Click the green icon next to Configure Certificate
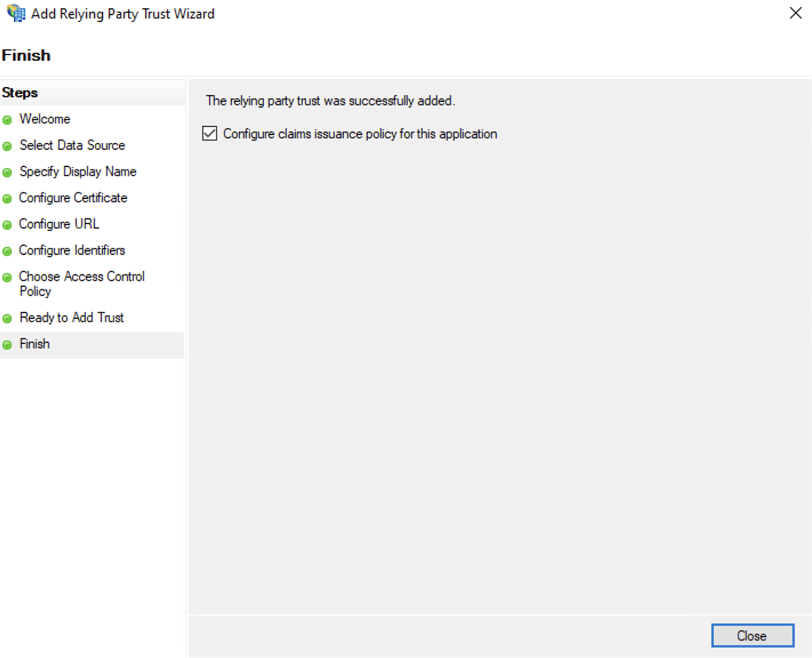 pyautogui.click(x=7, y=199)
